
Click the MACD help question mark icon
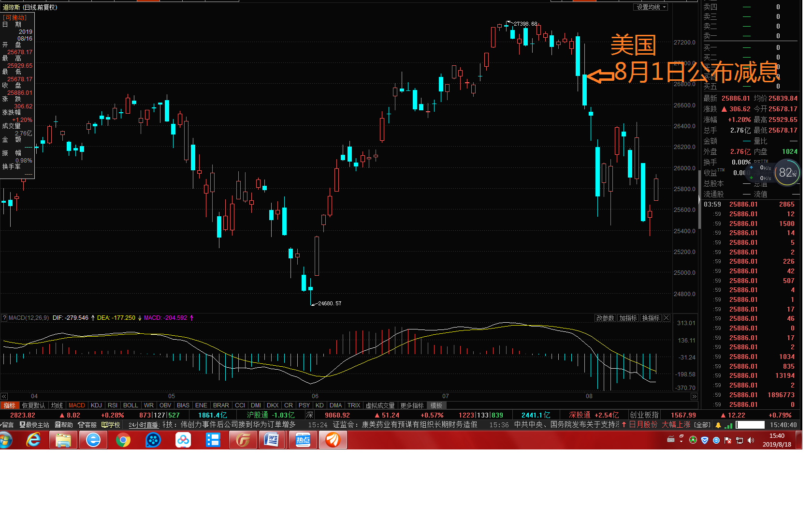coord(4,318)
